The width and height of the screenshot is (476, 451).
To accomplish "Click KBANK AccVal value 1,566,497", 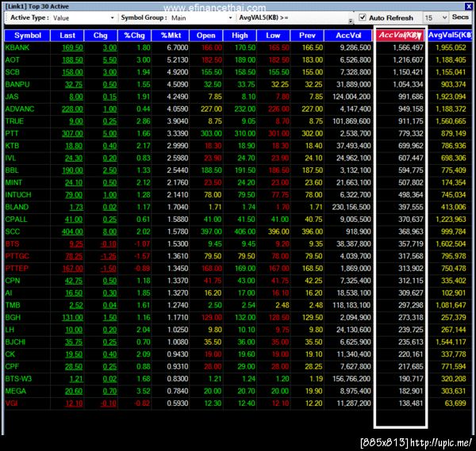I will click(408, 48).
